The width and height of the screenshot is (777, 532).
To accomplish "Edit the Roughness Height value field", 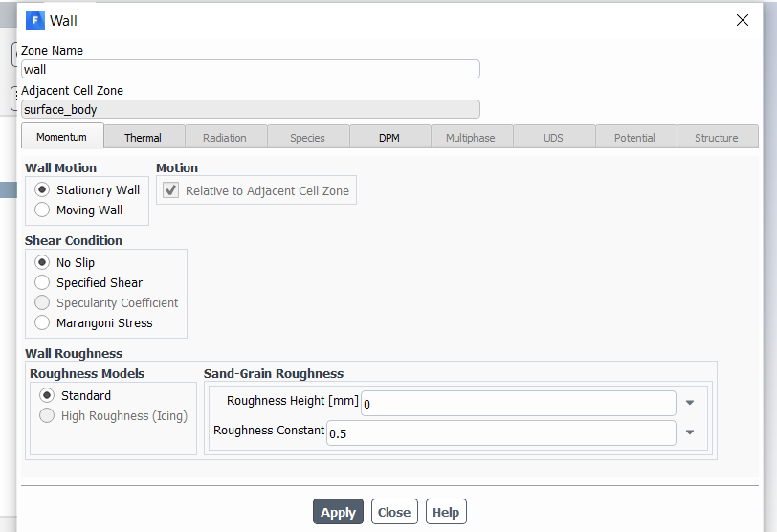I will click(519, 403).
